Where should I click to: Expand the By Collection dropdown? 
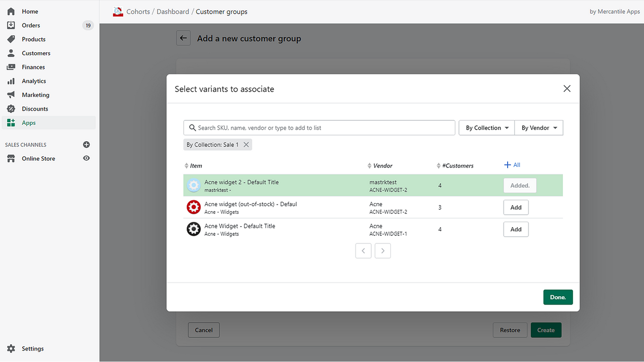pos(487,128)
